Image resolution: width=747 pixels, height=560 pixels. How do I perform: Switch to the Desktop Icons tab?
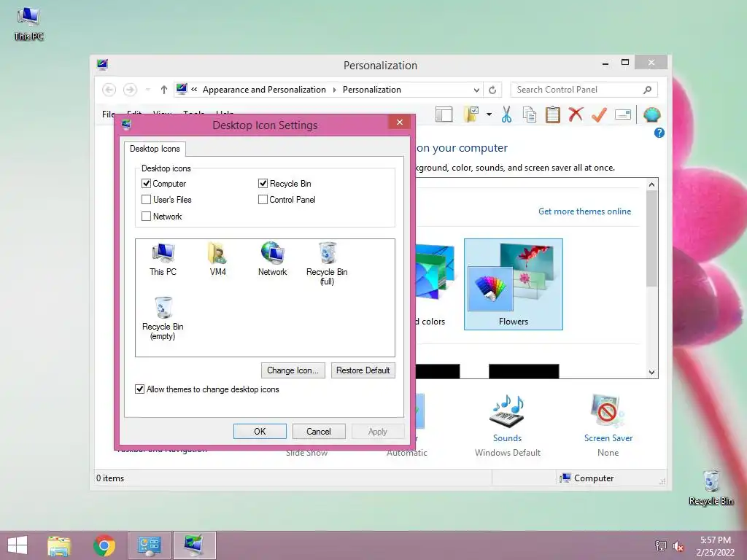[155, 149]
